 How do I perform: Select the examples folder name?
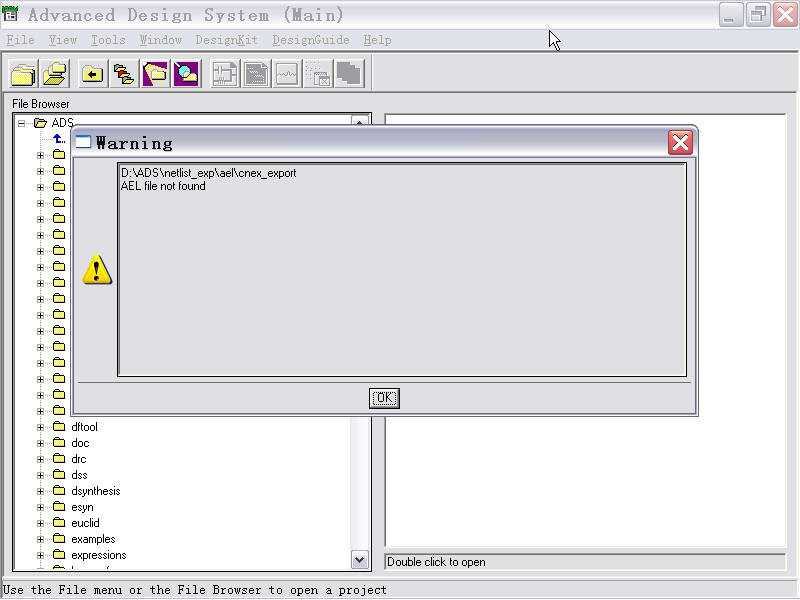pyautogui.click(x=93, y=539)
